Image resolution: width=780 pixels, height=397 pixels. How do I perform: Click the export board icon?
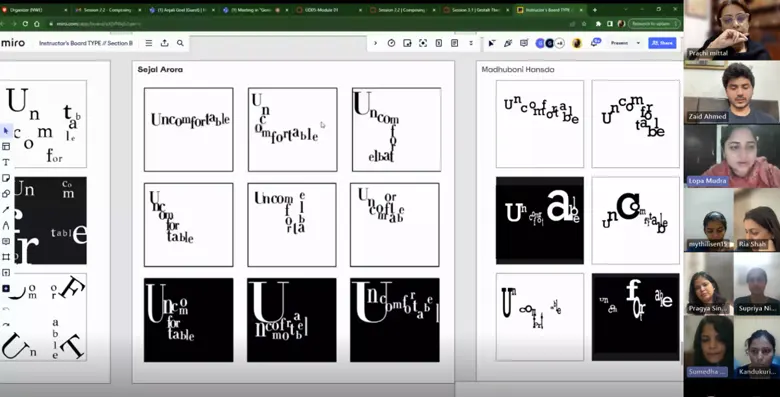point(165,43)
